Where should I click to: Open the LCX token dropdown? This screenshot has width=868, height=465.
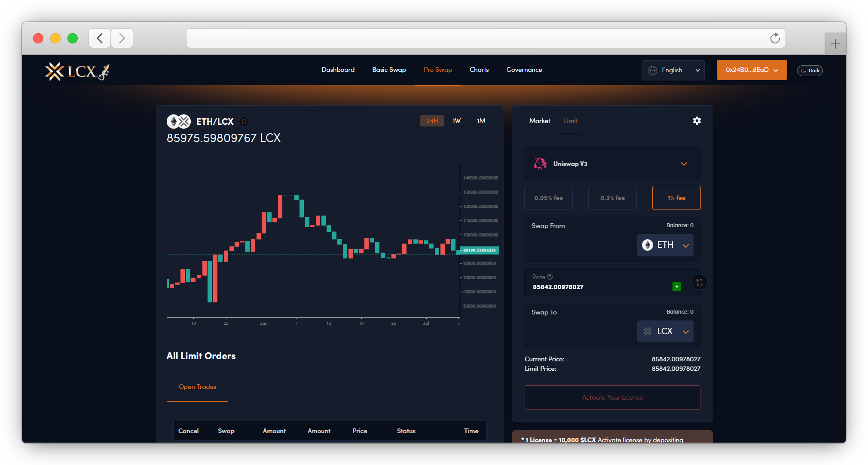(x=665, y=331)
